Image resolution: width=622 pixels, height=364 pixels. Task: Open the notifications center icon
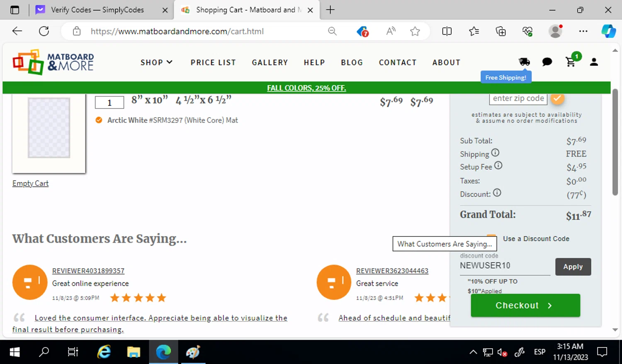pos(602,352)
